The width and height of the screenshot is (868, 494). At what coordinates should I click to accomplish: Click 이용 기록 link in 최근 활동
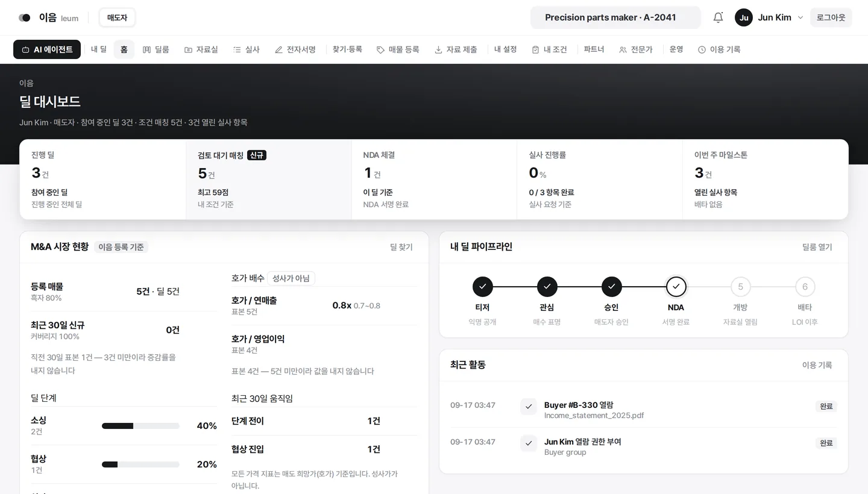(x=817, y=365)
